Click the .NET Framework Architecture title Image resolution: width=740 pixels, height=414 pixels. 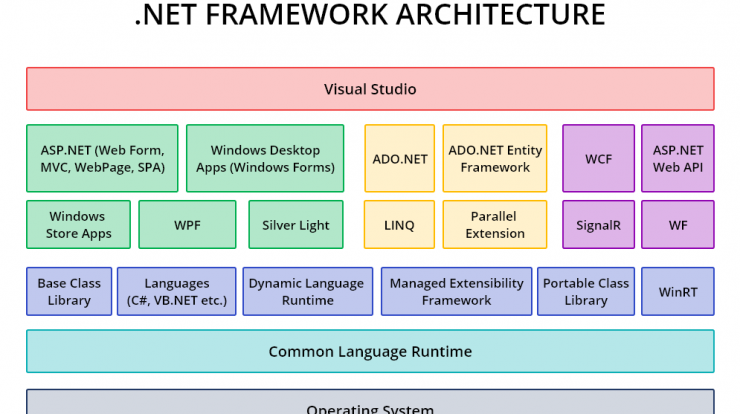[x=370, y=14]
